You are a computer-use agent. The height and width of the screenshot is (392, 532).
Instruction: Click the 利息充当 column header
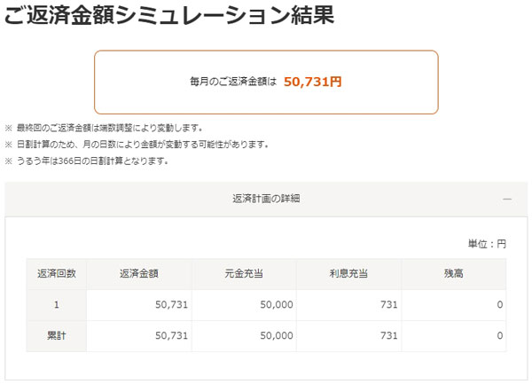(x=348, y=274)
